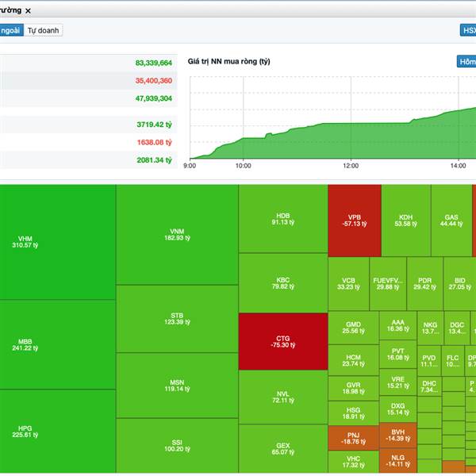Screen dimensions: 476x476
Task: Close the market tab with X icon
Action: point(28,11)
